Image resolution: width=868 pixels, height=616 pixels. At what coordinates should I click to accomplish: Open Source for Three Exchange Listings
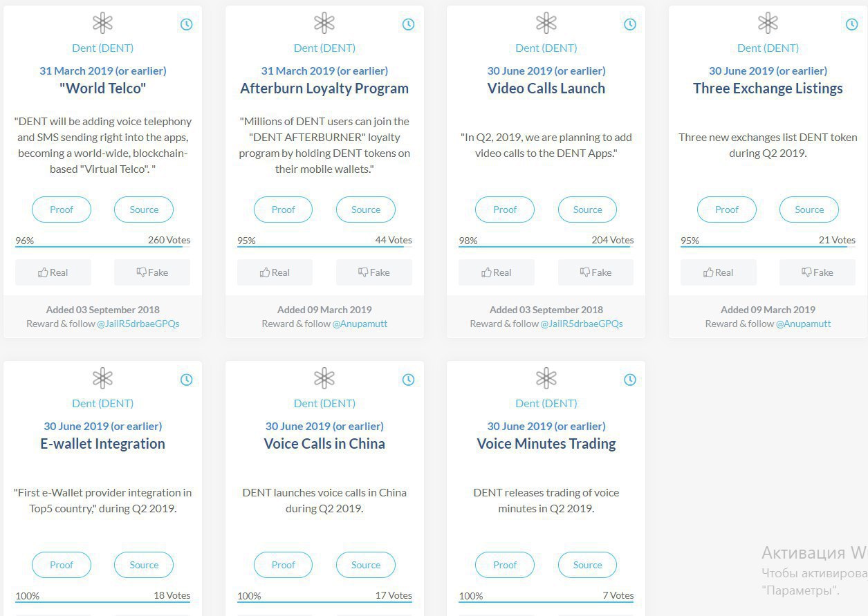pos(809,209)
